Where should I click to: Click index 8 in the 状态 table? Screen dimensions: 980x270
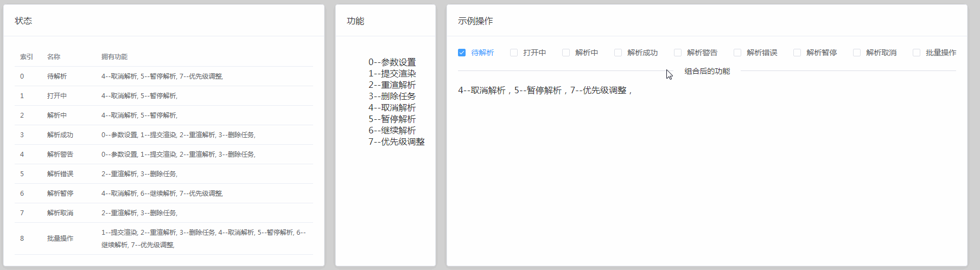(22, 239)
